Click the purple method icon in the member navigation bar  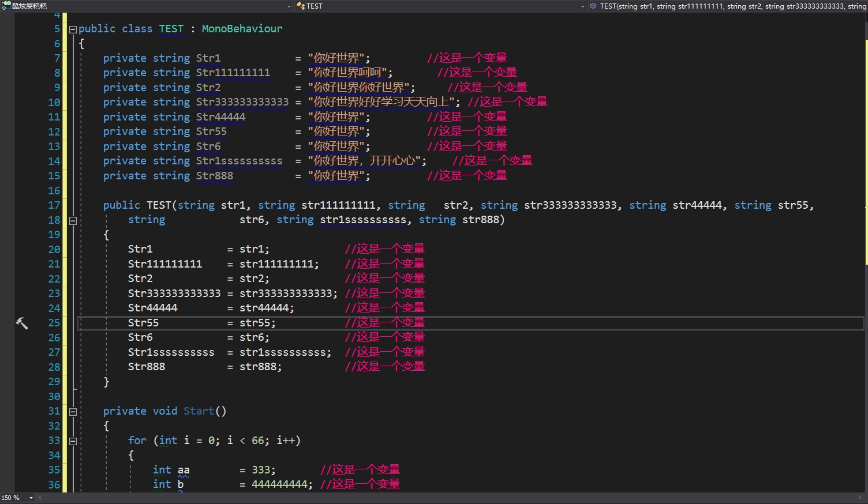pyautogui.click(x=593, y=6)
